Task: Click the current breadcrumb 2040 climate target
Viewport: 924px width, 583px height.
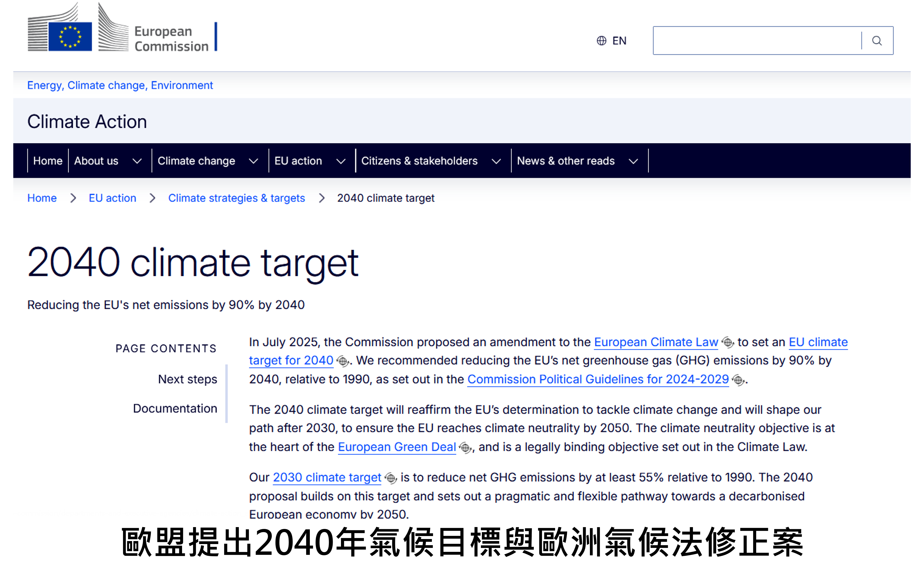Action: tap(386, 198)
